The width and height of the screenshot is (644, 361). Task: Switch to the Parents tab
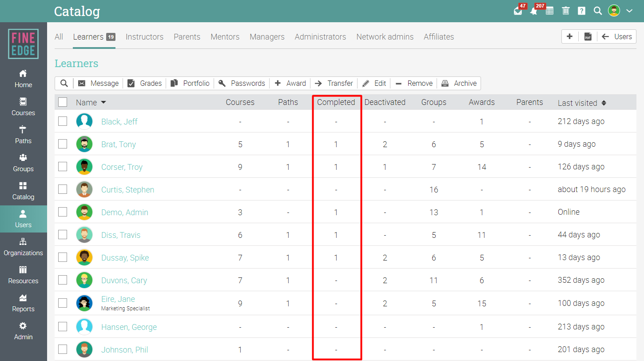187,37
